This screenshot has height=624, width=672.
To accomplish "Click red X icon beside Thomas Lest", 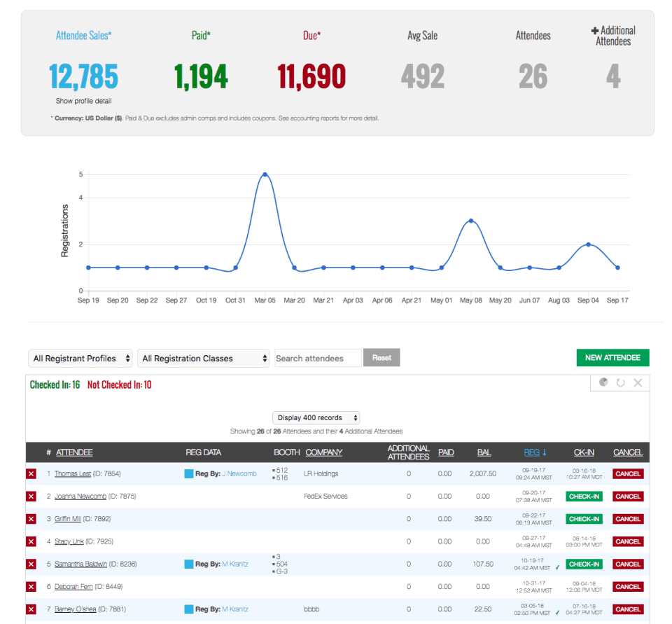I will [31, 474].
